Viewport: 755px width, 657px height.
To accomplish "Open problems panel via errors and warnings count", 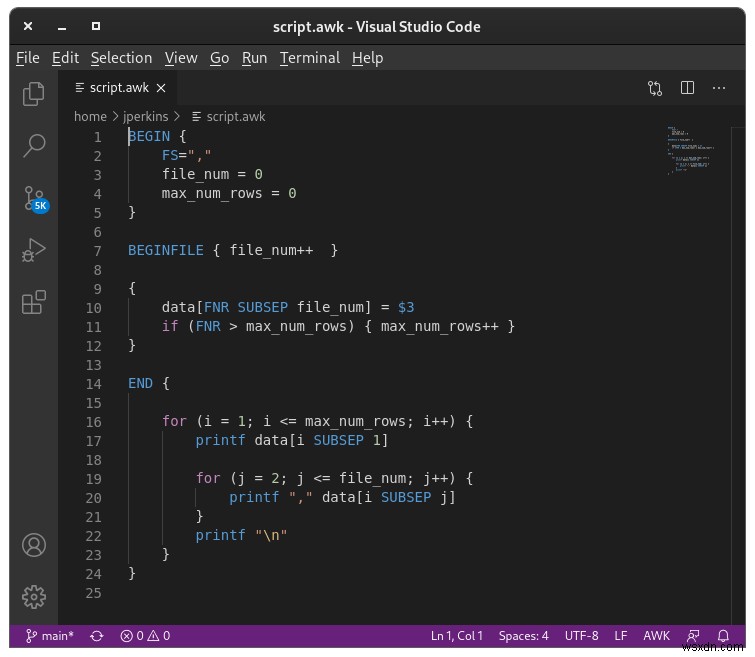I will point(145,636).
